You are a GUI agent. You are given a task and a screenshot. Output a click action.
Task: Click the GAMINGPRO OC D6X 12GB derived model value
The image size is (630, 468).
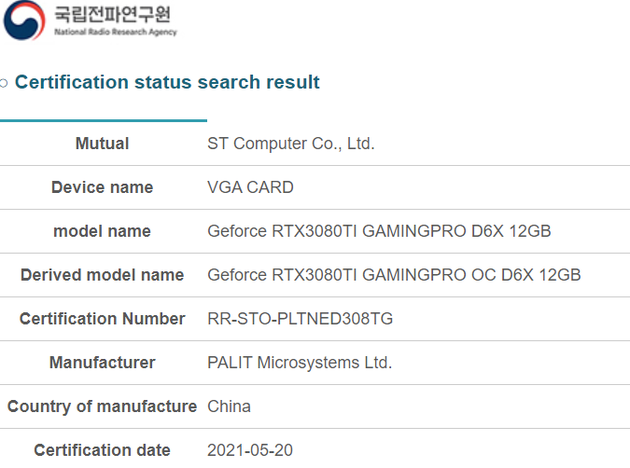[393, 275]
